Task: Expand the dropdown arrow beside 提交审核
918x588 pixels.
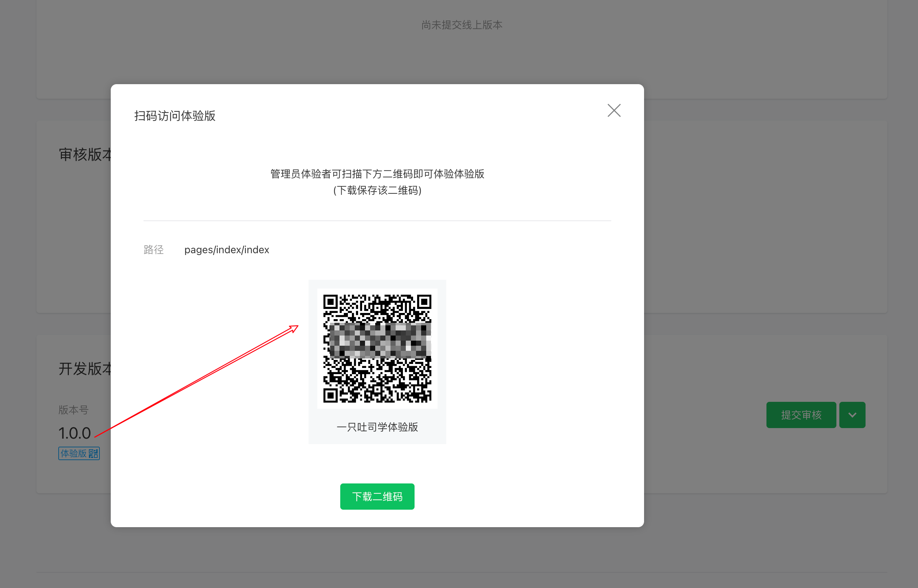Action: (852, 415)
